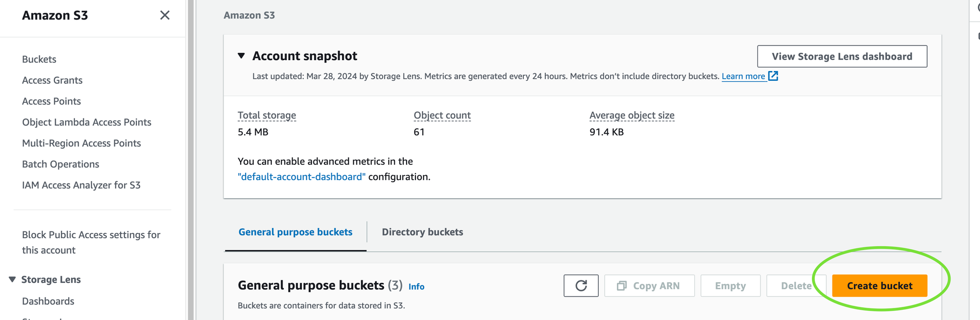The image size is (980, 320).
Task: Click the Copy ARN button
Action: tap(649, 286)
